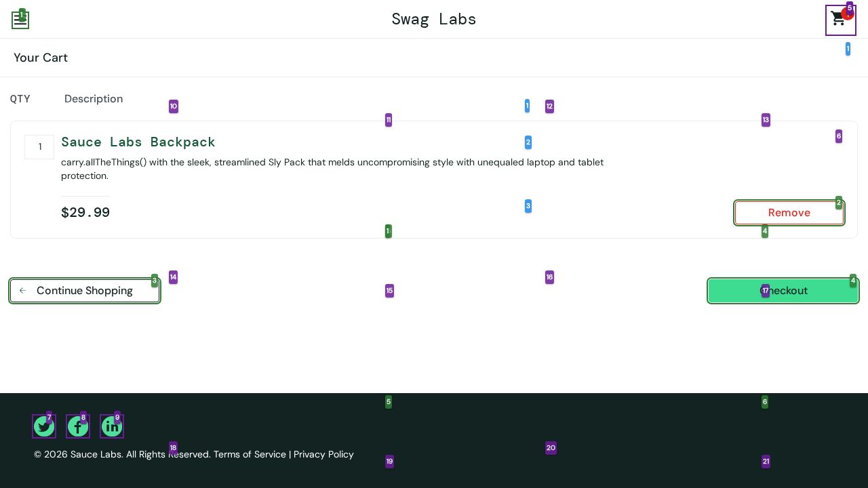Click the Description column label
Viewport: 868px width, 488px height.
tap(94, 99)
